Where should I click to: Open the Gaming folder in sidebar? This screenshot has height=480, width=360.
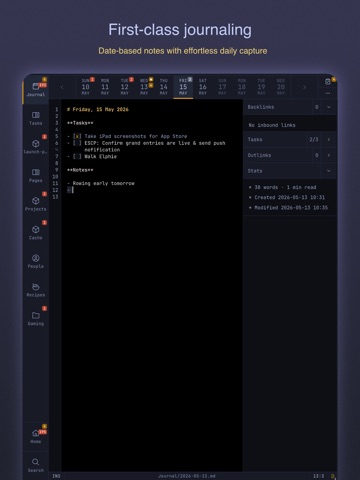[36, 319]
